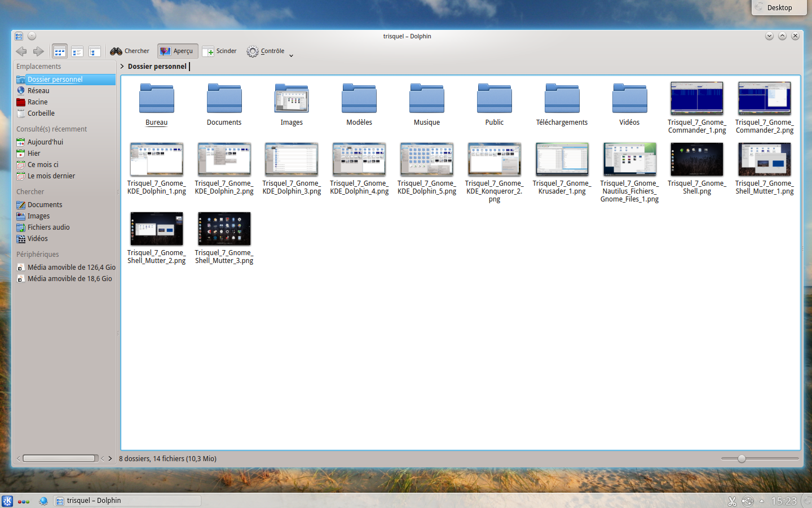
Task: Go back with the left arrow button
Action: coord(21,51)
